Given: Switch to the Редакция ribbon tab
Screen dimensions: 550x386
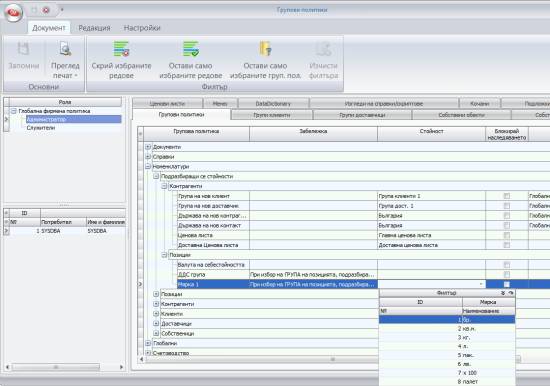Looking at the screenshot, I should 94,28.
